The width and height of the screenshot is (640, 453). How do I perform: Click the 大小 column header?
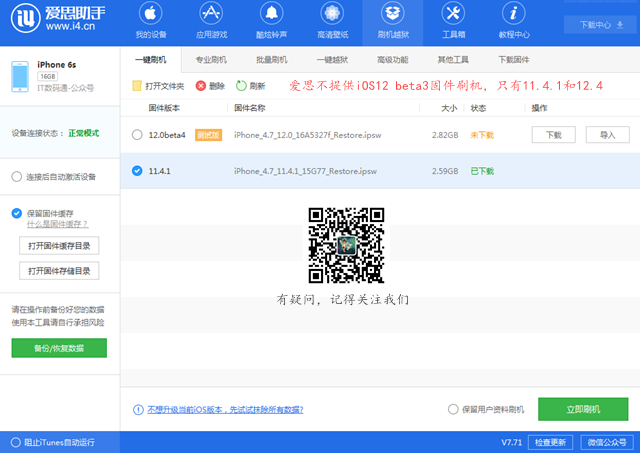449,108
